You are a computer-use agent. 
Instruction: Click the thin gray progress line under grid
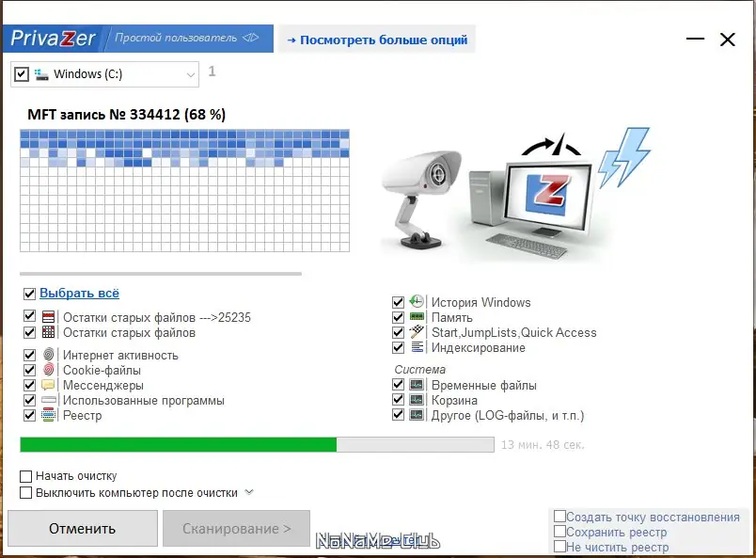pyautogui.click(x=161, y=274)
